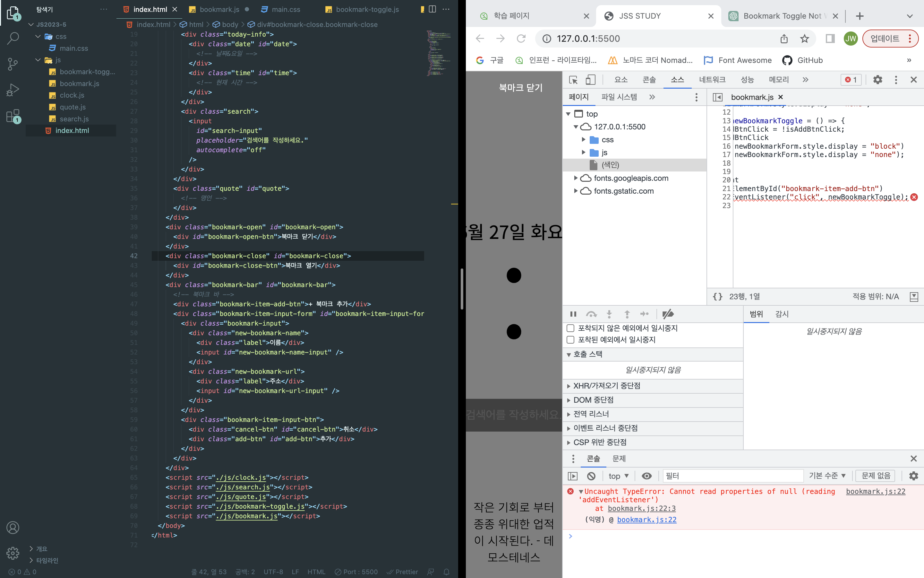The image size is (924, 578).
Task: Switch to the bookmark.js editor tab
Action: (x=219, y=9)
